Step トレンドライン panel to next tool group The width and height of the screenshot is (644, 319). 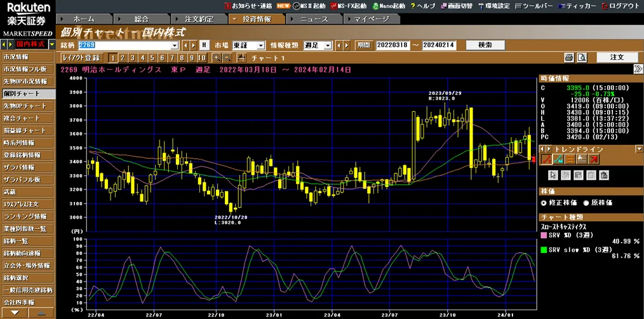click(549, 149)
